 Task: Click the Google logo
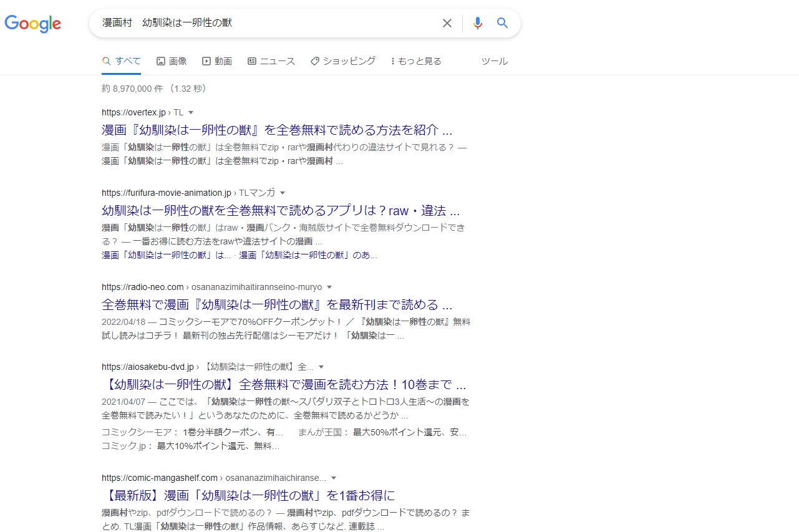click(32, 24)
